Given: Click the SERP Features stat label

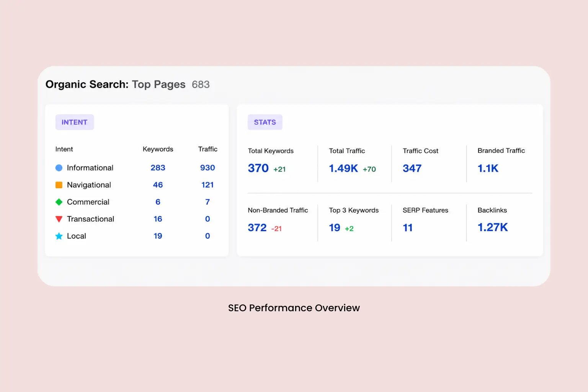Looking at the screenshot, I should 425,210.
